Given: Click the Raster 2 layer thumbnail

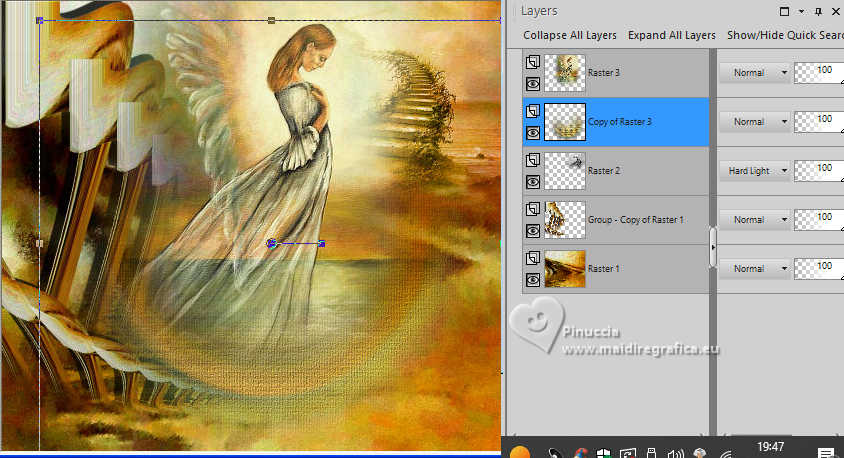Looking at the screenshot, I should 565,171.
